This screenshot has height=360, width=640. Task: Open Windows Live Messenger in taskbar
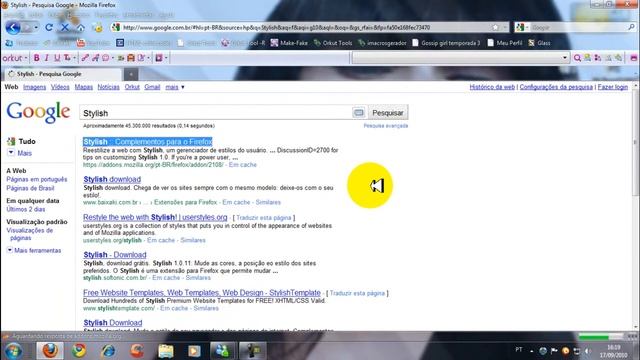[x=223, y=351]
